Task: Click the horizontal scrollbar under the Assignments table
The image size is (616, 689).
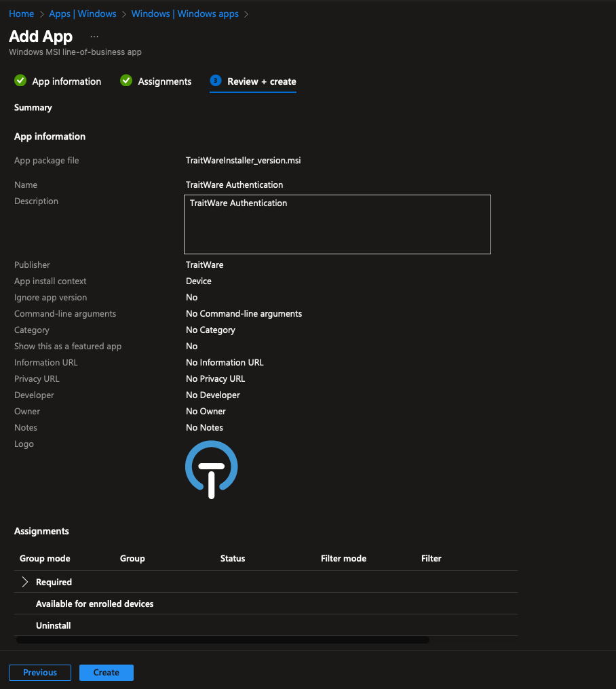Action: click(x=223, y=640)
